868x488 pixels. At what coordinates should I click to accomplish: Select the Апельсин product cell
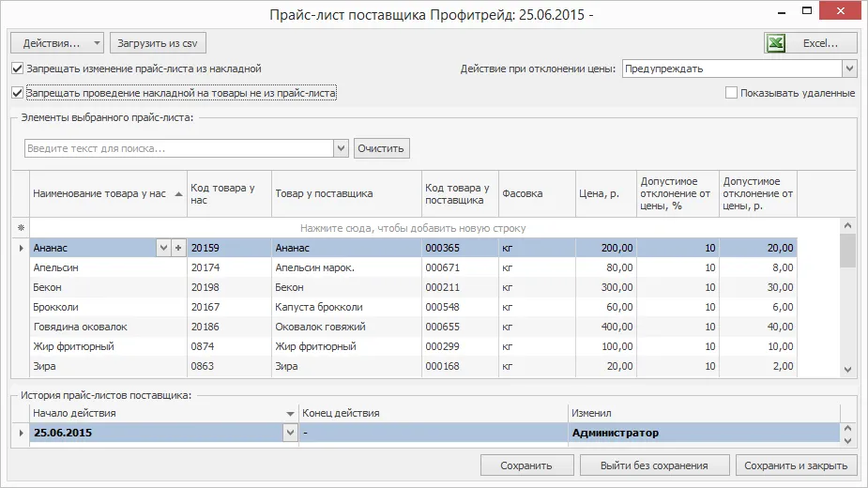(109, 267)
